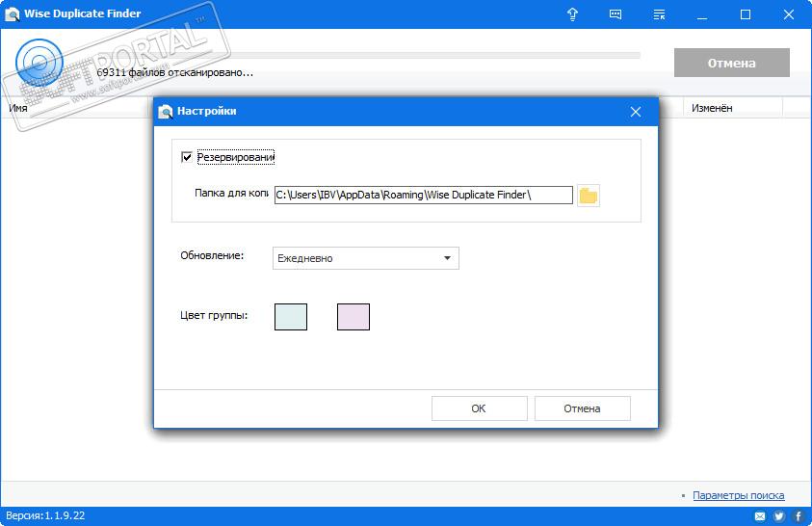Close the Настройки dialog
812x526 pixels.
pyautogui.click(x=636, y=112)
